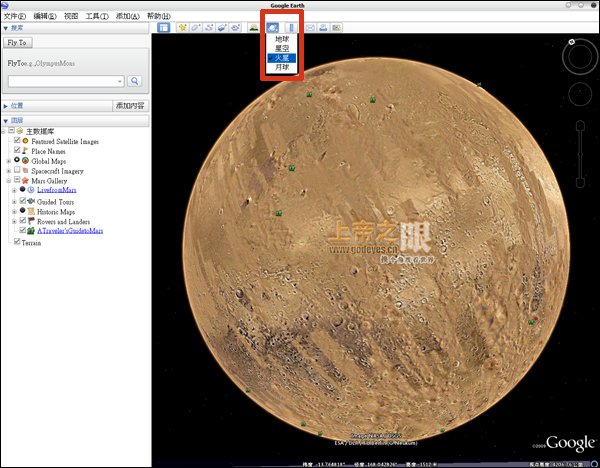
Task: Click the Rovers and Landers flag icon
Action: click(x=31, y=221)
